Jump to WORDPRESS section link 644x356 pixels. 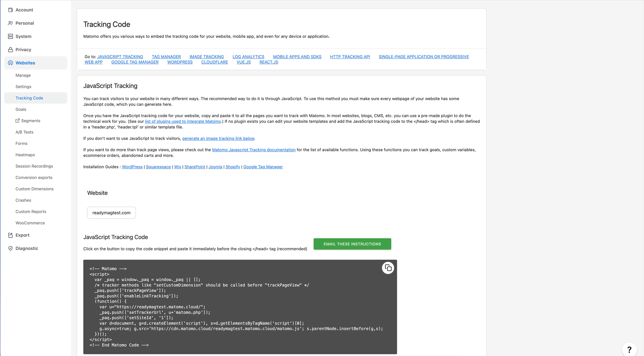coord(180,62)
